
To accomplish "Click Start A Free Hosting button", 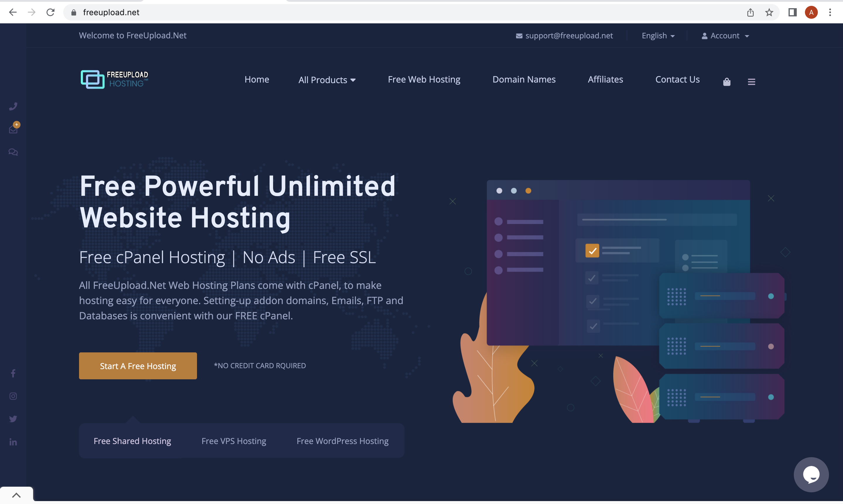I will point(138,366).
